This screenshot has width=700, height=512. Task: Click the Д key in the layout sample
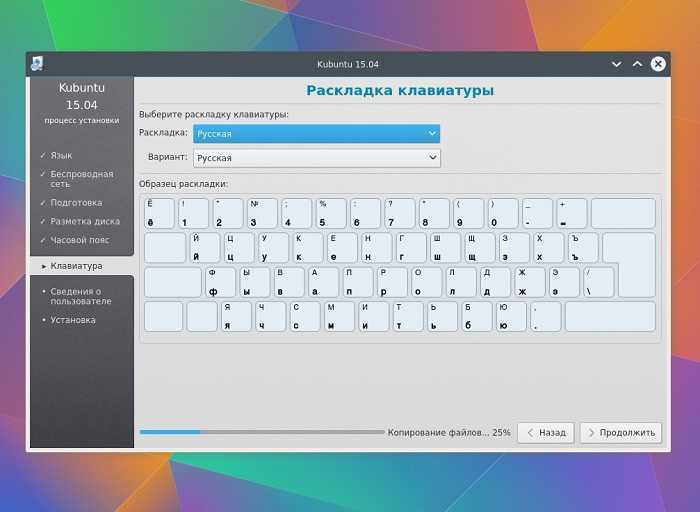pos(496,282)
